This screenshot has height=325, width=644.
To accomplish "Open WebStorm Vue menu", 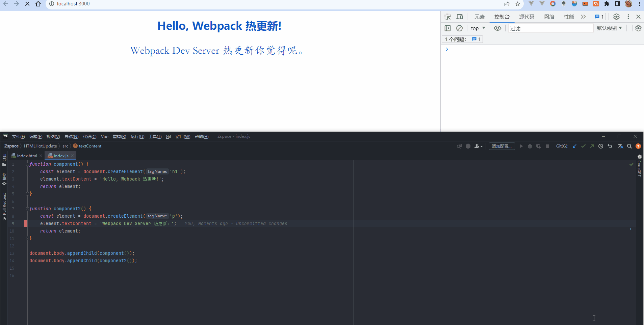I will click(x=105, y=137).
